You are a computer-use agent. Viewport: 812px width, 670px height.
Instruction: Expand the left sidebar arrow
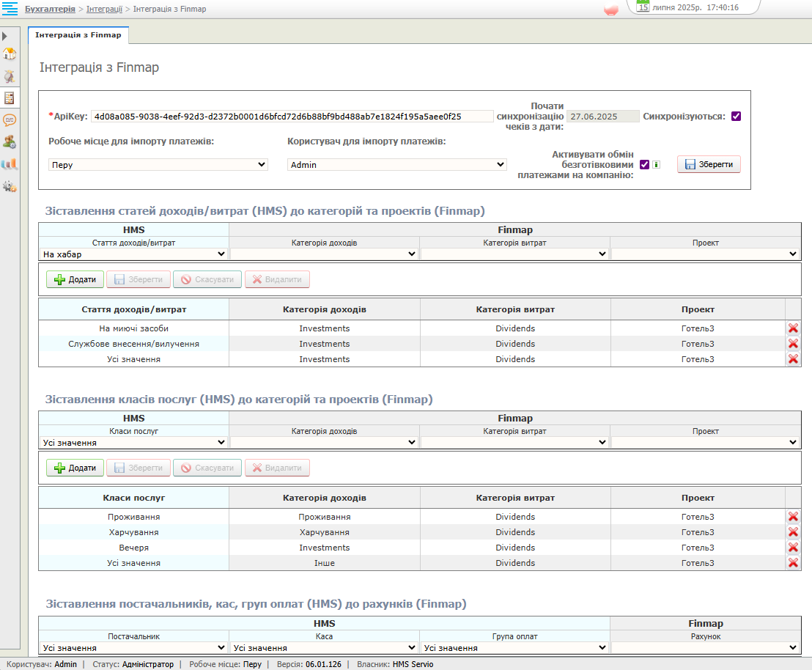[x=5, y=36]
